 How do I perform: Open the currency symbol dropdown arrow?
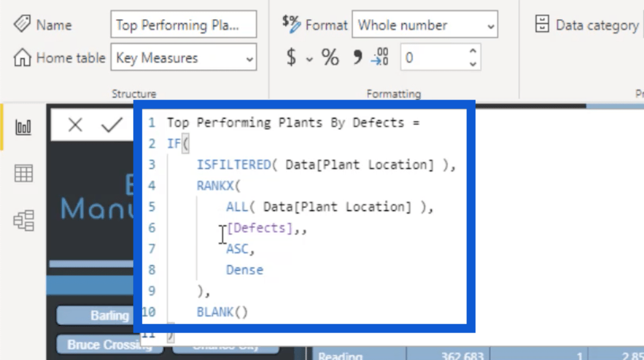click(309, 60)
